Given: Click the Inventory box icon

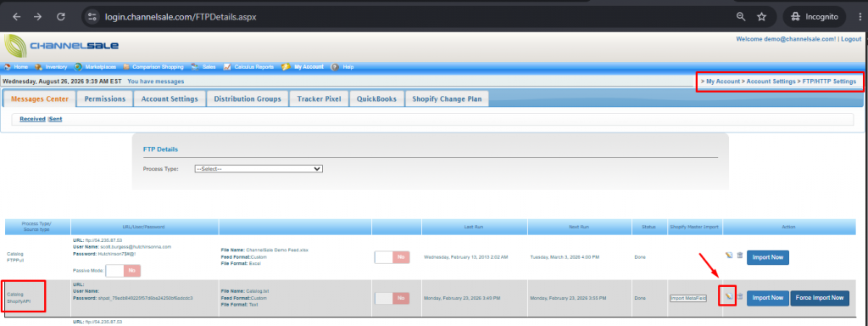Looking at the screenshot, I should pos(38,67).
